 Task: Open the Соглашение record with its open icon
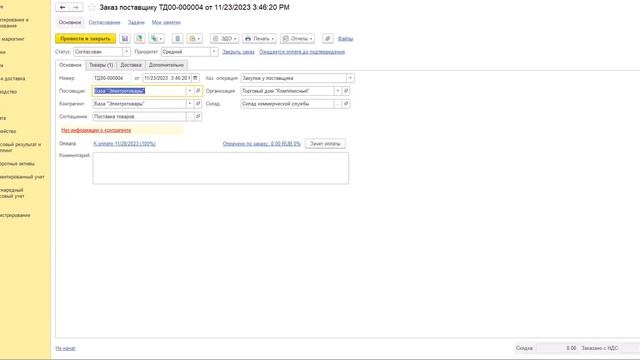coord(198,116)
